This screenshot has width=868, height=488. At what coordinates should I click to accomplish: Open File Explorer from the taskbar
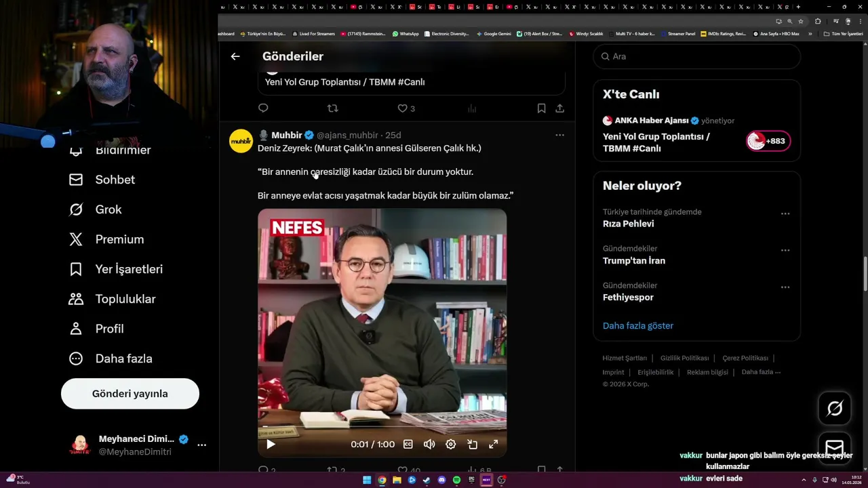coord(397,480)
